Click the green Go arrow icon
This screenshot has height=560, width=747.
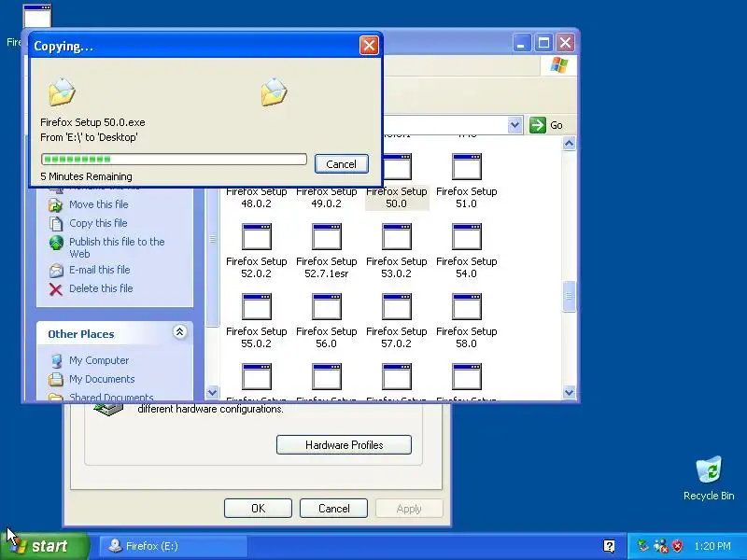[x=538, y=125]
